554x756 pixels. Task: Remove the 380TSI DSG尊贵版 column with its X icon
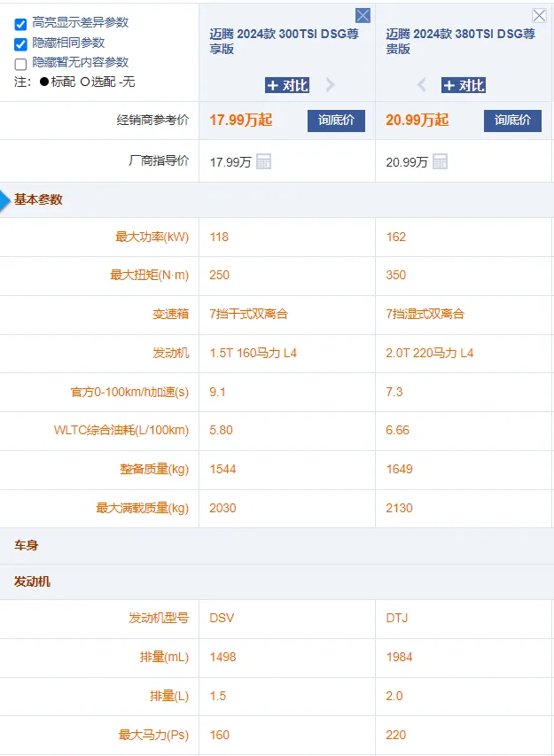click(539, 15)
